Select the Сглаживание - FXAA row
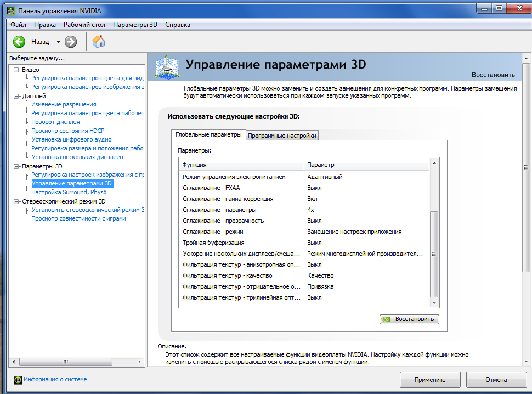 pos(304,188)
